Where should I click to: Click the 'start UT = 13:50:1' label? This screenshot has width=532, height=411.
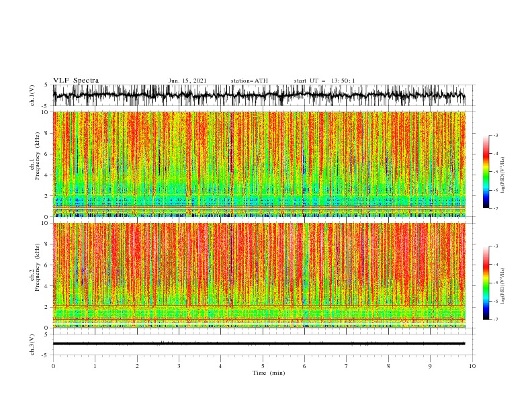(324, 81)
